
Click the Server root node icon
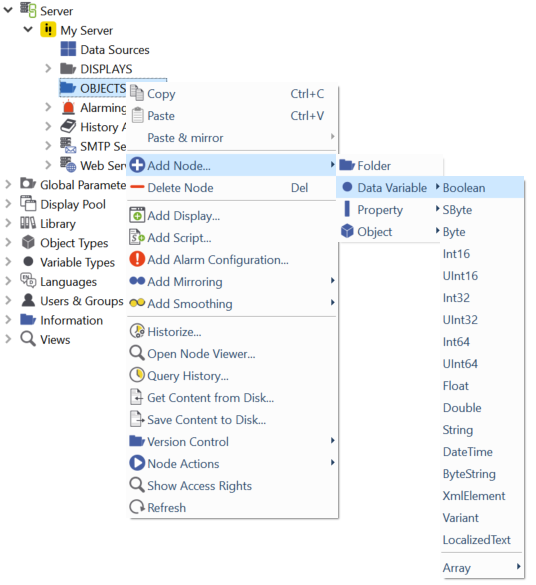(28, 10)
